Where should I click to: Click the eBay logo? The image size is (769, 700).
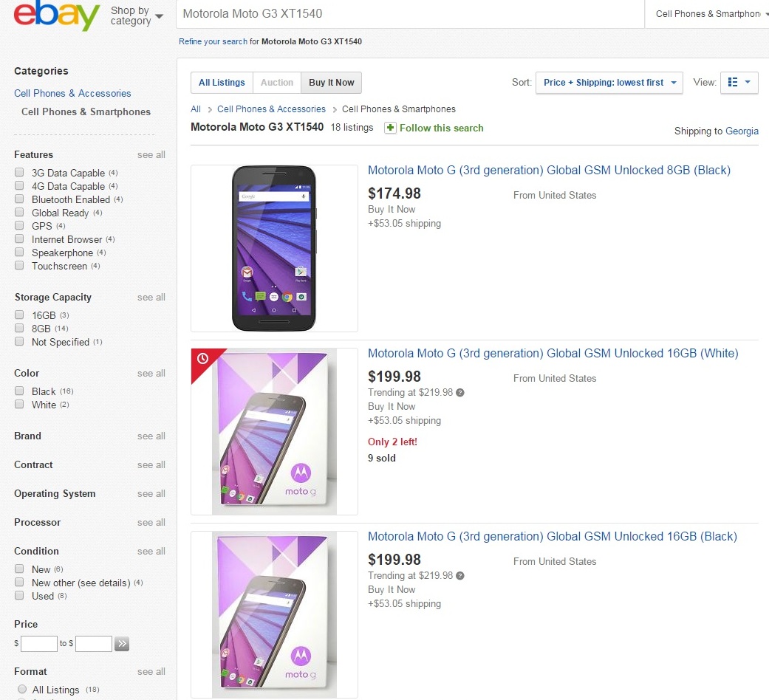coord(56,16)
